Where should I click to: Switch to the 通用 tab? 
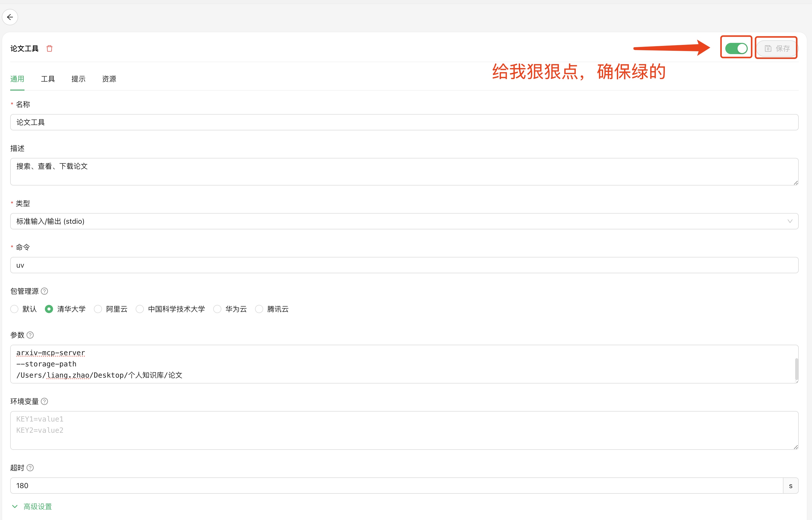17,79
